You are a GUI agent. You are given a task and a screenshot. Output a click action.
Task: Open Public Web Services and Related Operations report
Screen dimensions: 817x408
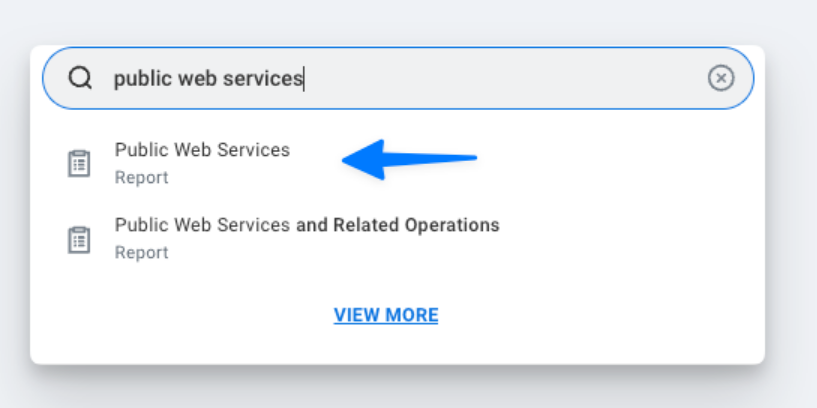pyautogui.click(x=306, y=225)
